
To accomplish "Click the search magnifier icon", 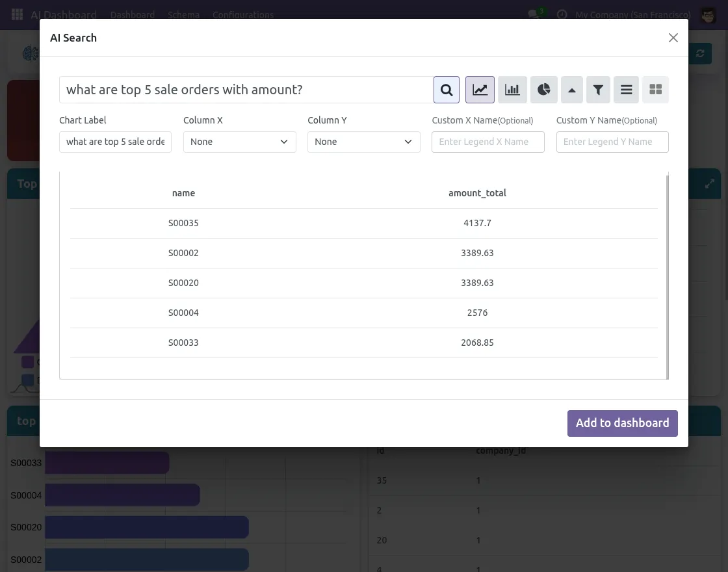I will [447, 90].
